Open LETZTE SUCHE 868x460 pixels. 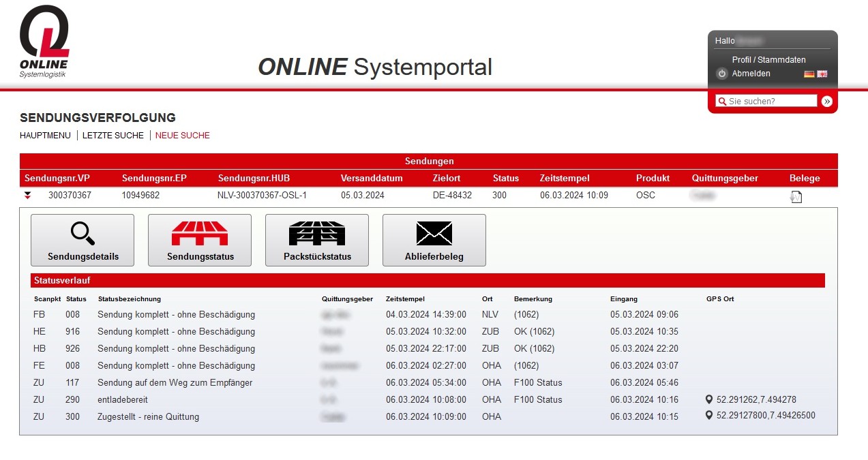click(x=113, y=136)
